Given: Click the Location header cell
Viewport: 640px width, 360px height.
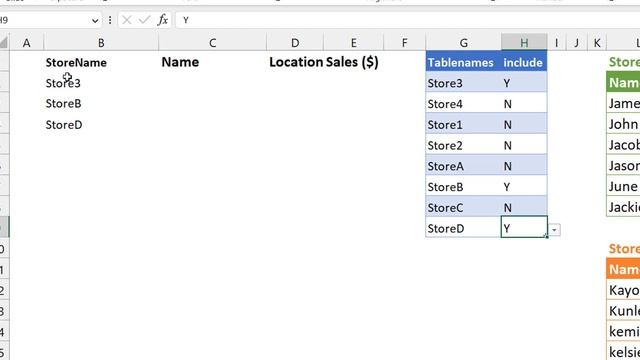Looking at the screenshot, I should (x=295, y=62).
